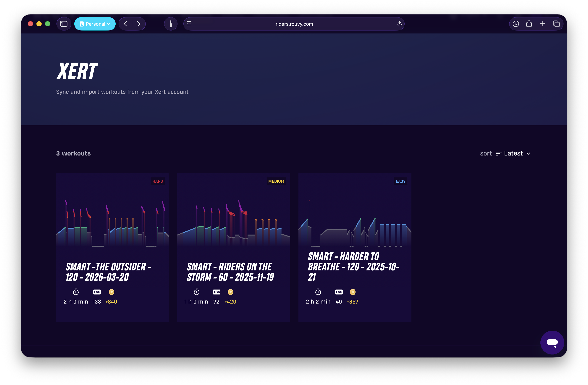
Task: Click the bottle-shaped extension icon
Action: 171,24
